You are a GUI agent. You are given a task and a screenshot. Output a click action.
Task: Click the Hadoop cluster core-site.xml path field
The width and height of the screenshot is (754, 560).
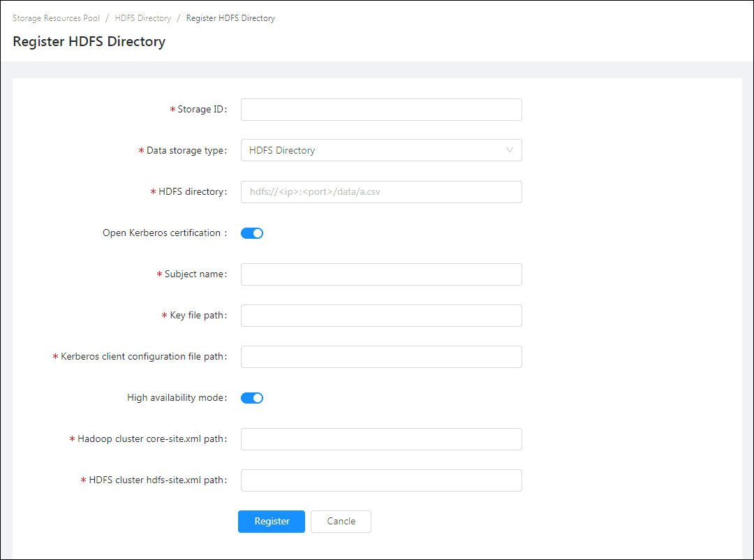381,439
